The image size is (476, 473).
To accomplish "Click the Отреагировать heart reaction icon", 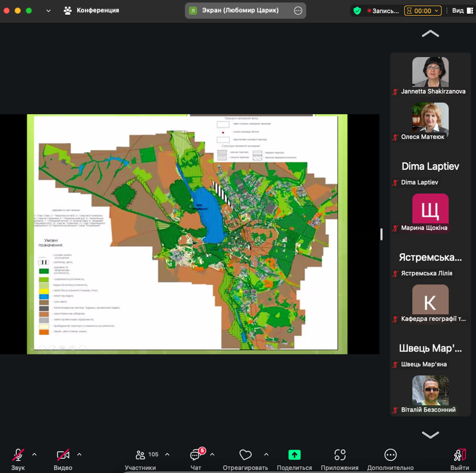I will 245,455.
